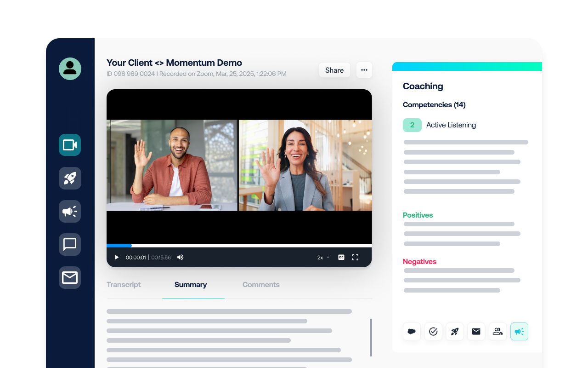Screen dimensions: 588x368
Task: Click the Your Client <> Momentum Demo title
Action: (174, 63)
